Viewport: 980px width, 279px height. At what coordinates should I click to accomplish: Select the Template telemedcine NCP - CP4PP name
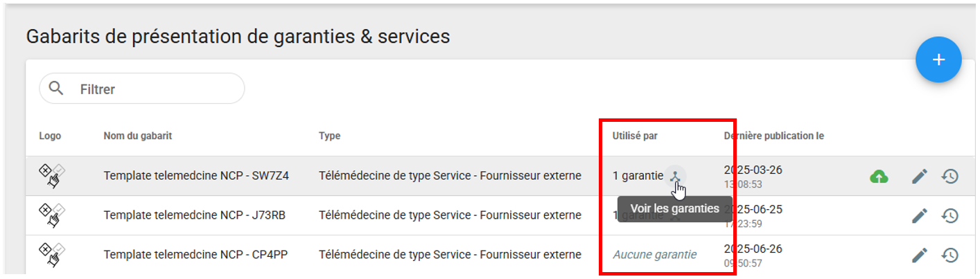[x=195, y=255]
